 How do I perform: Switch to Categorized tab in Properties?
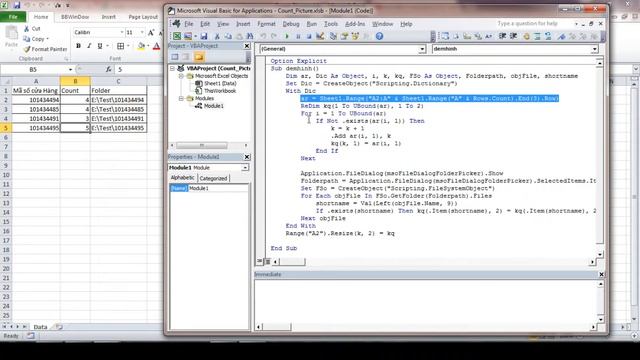pyautogui.click(x=213, y=178)
